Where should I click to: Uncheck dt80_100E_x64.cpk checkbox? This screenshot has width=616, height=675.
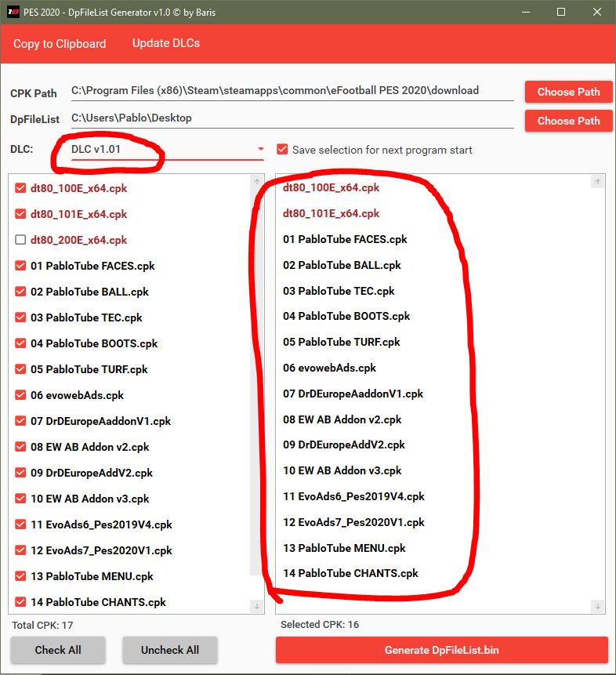pos(20,188)
